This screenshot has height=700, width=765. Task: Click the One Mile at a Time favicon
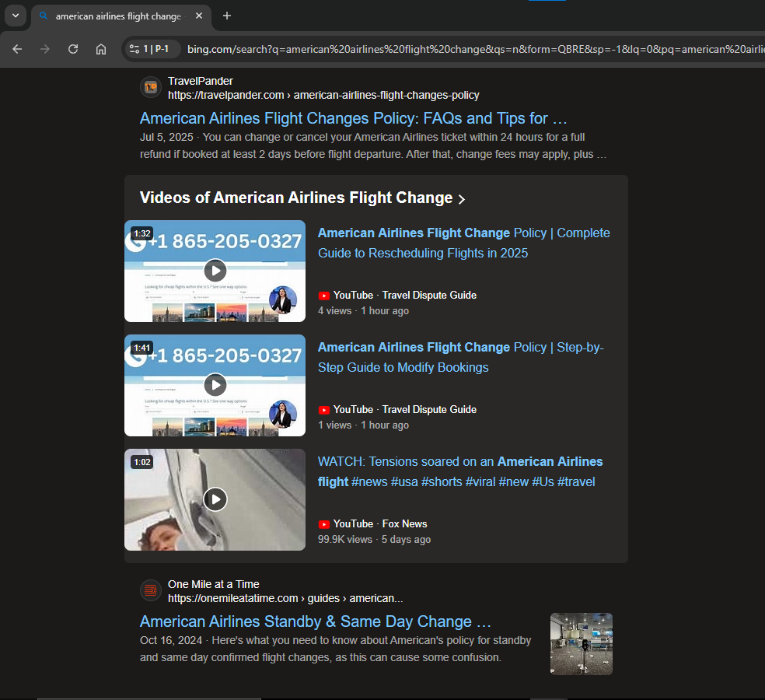click(151, 591)
